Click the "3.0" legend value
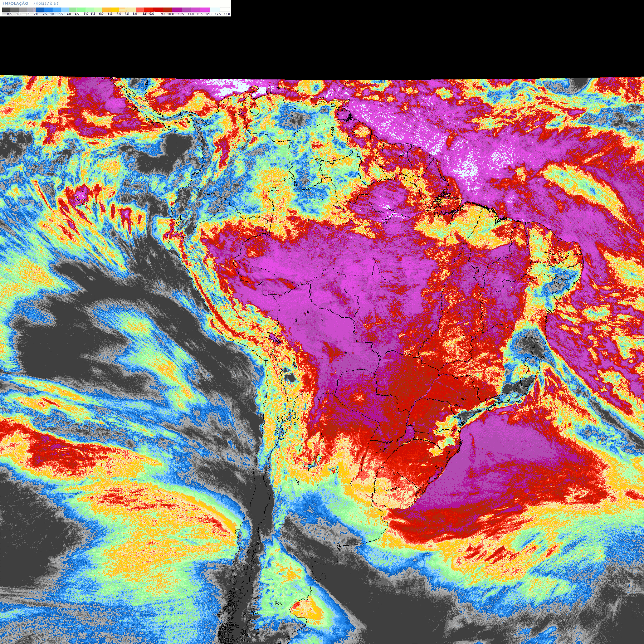 click(52, 14)
